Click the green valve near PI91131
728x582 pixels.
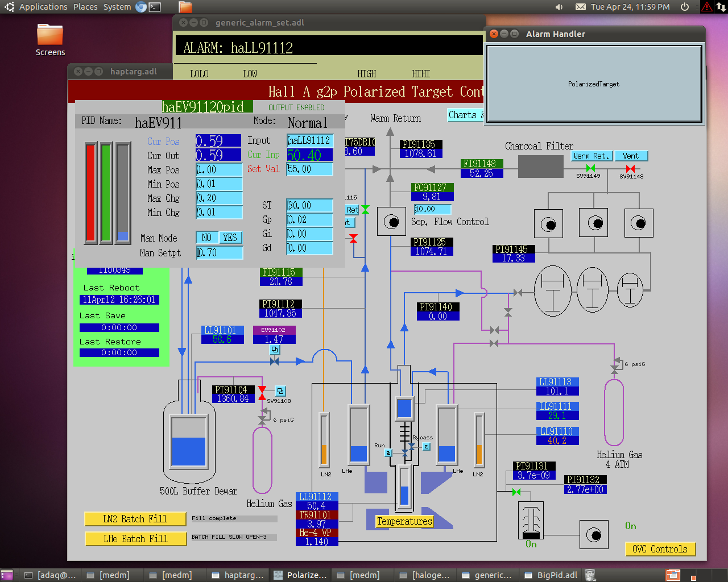click(516, 492)
